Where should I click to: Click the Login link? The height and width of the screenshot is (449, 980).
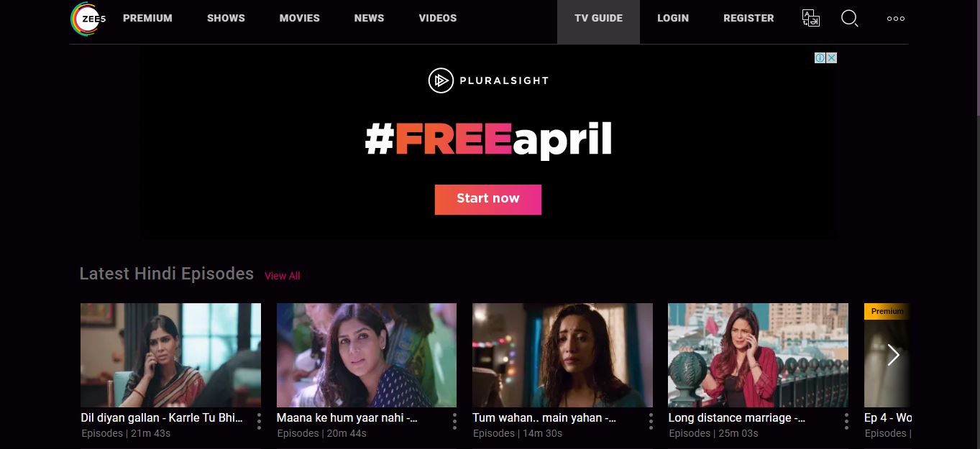pyautogui.click(x=673, y=18)
